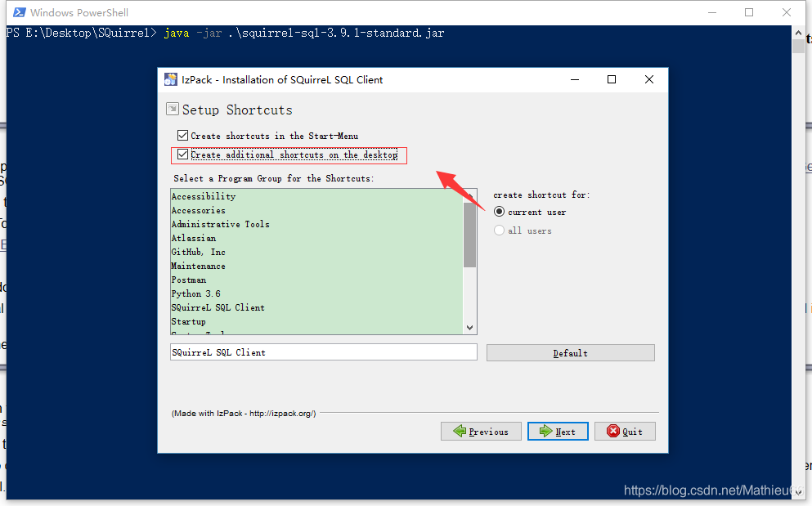Pick GitHub, Inc program group
This screenshot has width=812, height=506.
coord(316,253)
